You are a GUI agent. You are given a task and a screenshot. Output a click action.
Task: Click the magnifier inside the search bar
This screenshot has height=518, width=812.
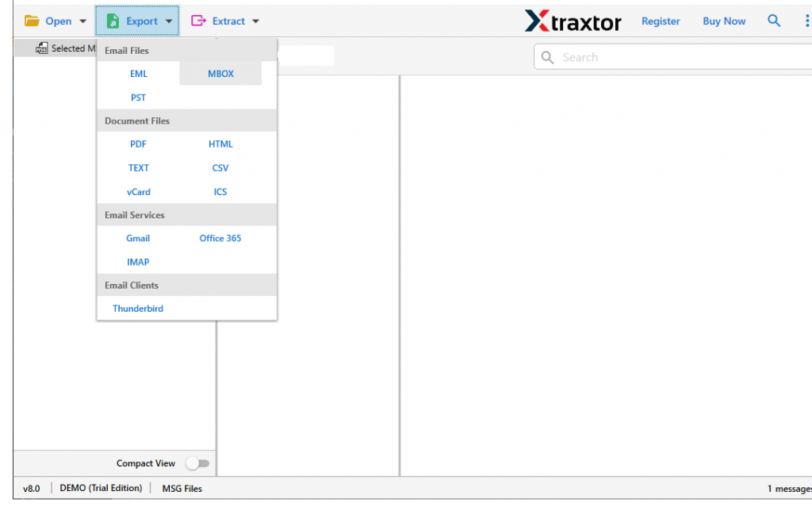547,56
